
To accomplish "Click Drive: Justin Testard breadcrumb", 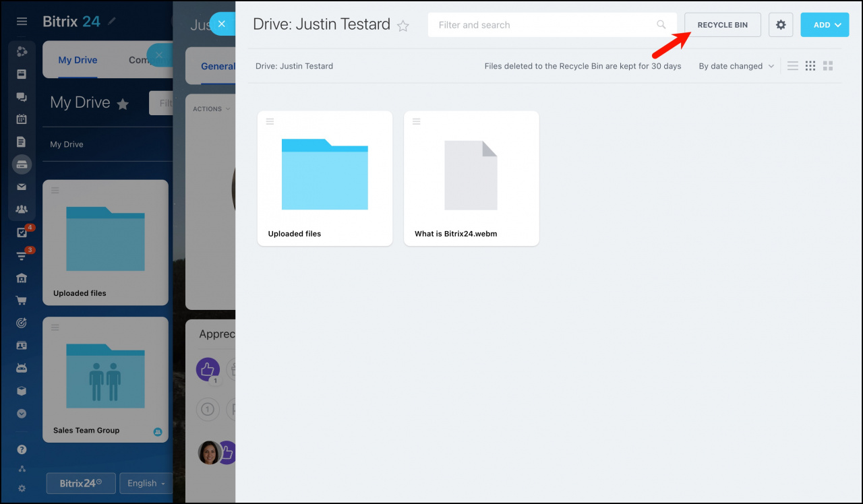I will coord(294,66).
